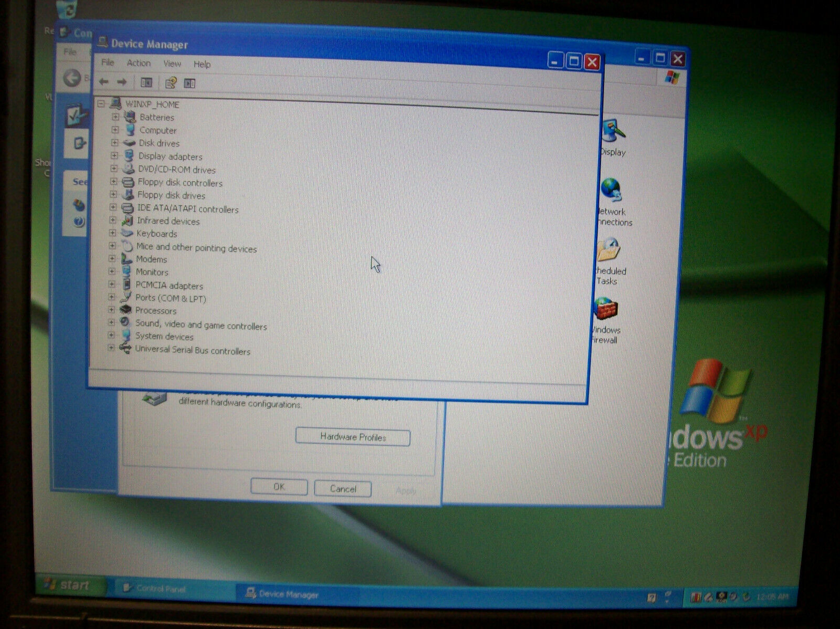This screenshot has height=629, width=840.
Task: Expand the DVD/CD-ROM drives node
Action: tap(114, 169)
